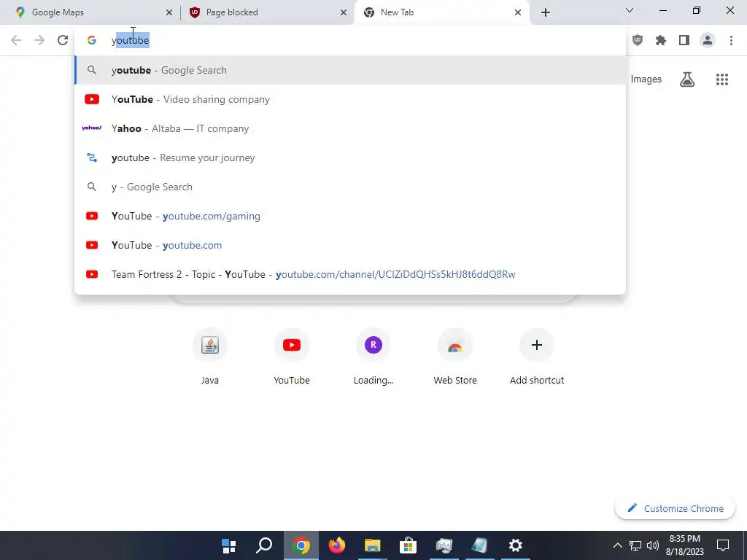Open the Chrome three-dot menu
The width and height of the screenshot is (747, 560).
(731, 40)
